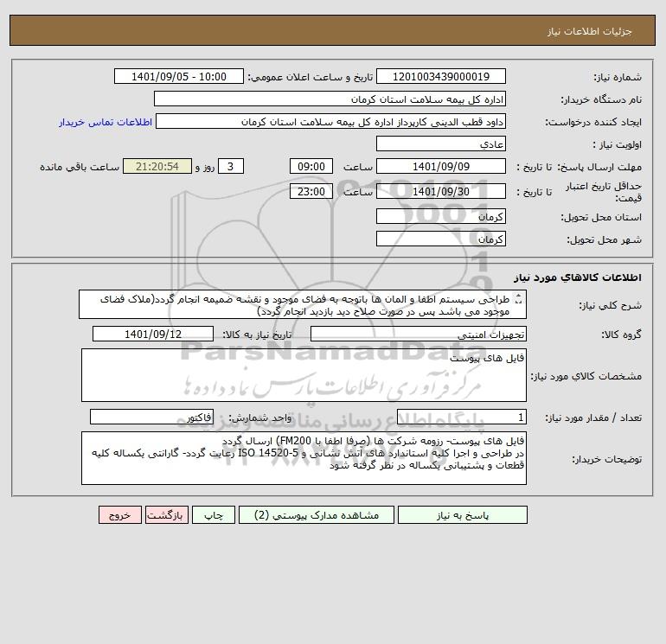Click the 'گروه کالا:' label
Viewport: 666px width, 644px height.
pos(622,335)
